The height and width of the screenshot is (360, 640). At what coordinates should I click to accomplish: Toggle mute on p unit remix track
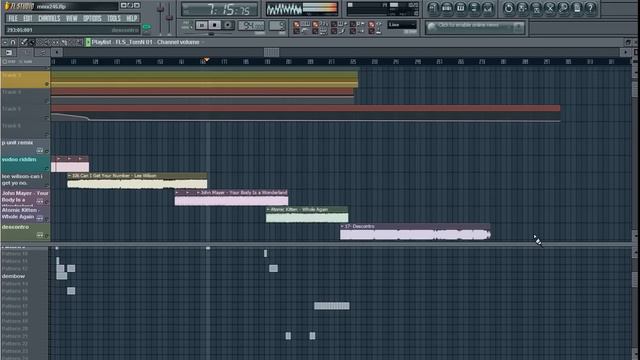tap(47, 151)
